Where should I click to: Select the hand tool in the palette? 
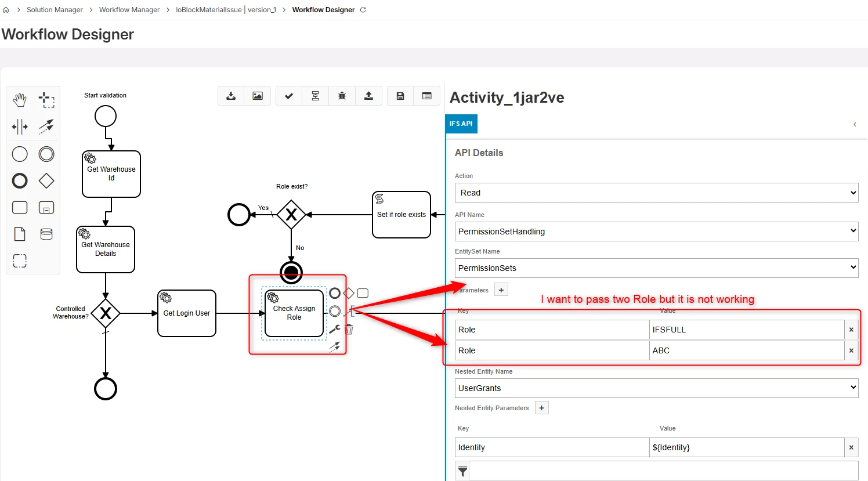[20, 100]
